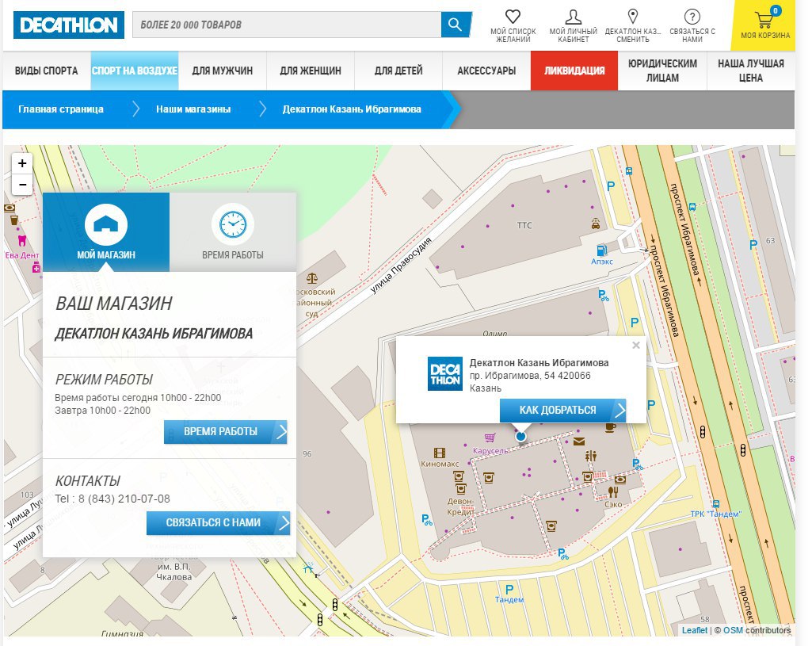Click the Декатлон Казань Ибрагимова breadcrumb
Image resolution: width=812 pixels, height=646 pixels.
(352, 109)
